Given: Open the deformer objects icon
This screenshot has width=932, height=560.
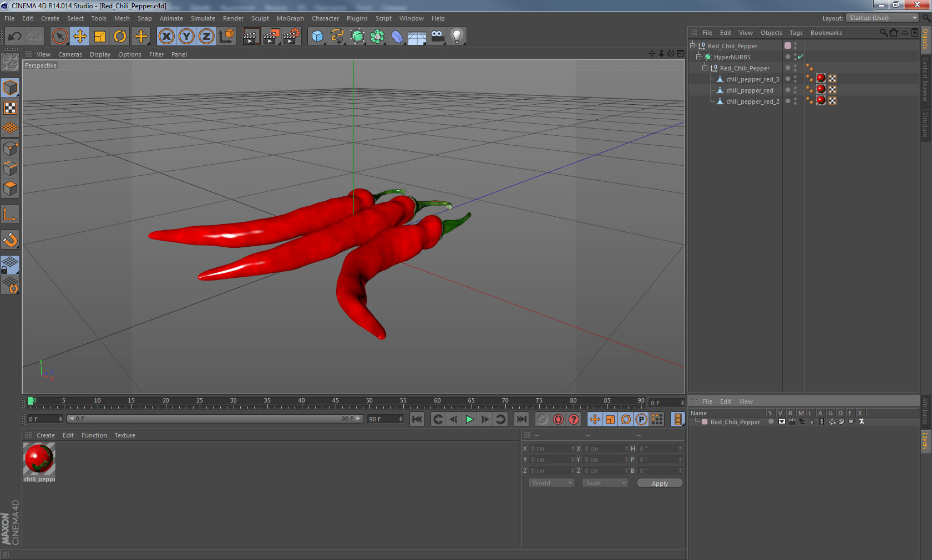Looking at the screenshot, I should pyautogui.click(x=397, y=37).
